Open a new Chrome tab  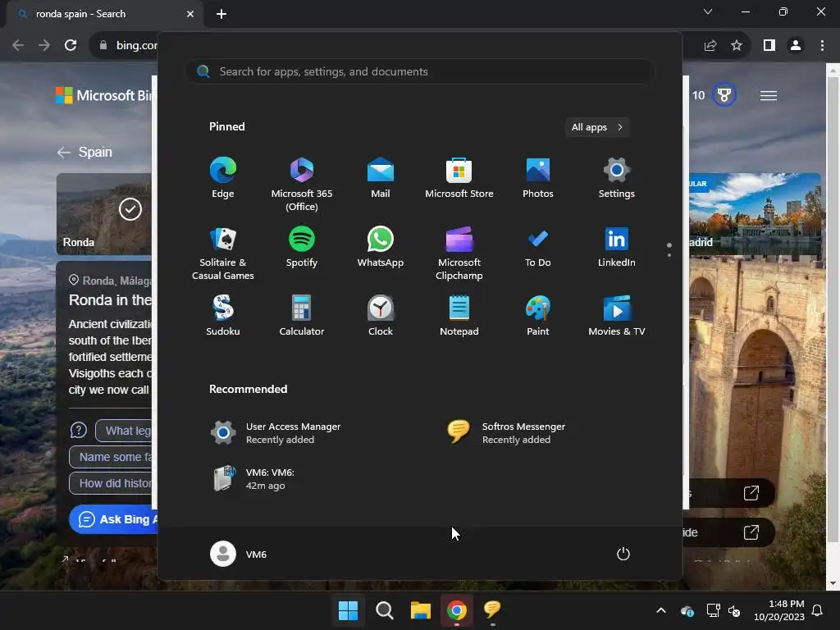coord(221,14)
